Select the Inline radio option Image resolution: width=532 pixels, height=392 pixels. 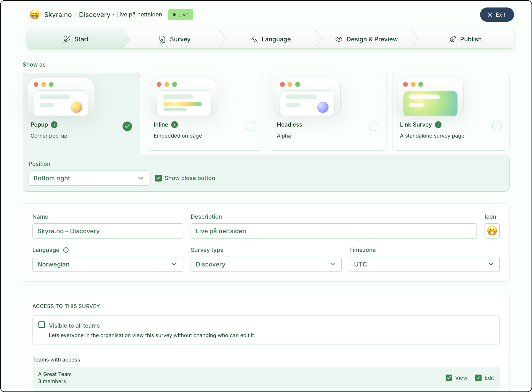251,126
